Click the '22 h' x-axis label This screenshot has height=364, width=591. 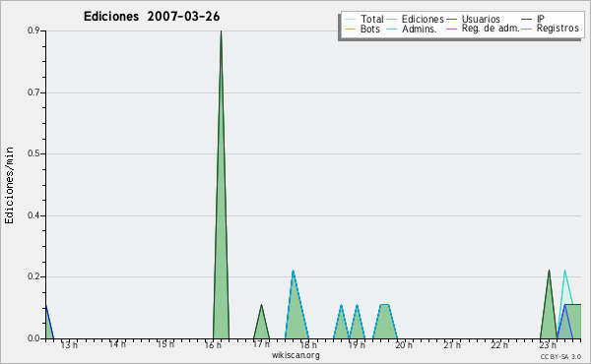[499, 345]
